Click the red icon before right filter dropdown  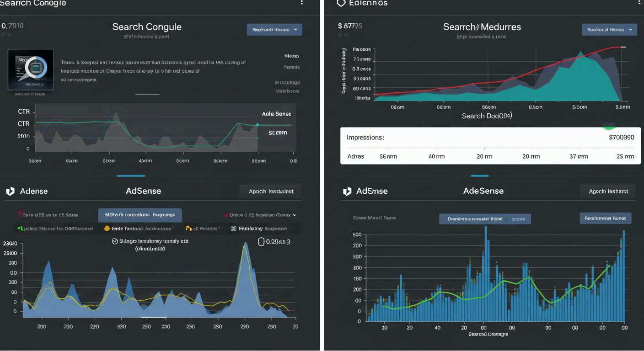pos(226,214)
